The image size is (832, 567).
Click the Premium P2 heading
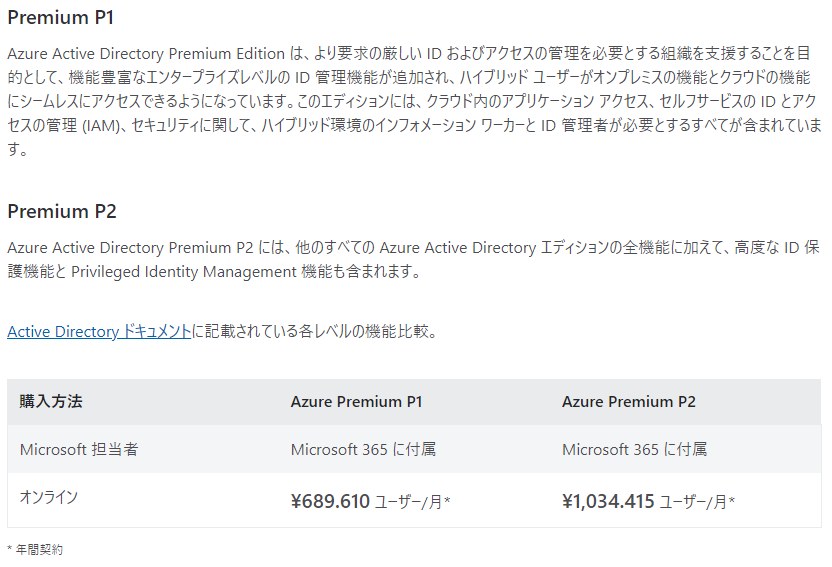tap(62, 212)
